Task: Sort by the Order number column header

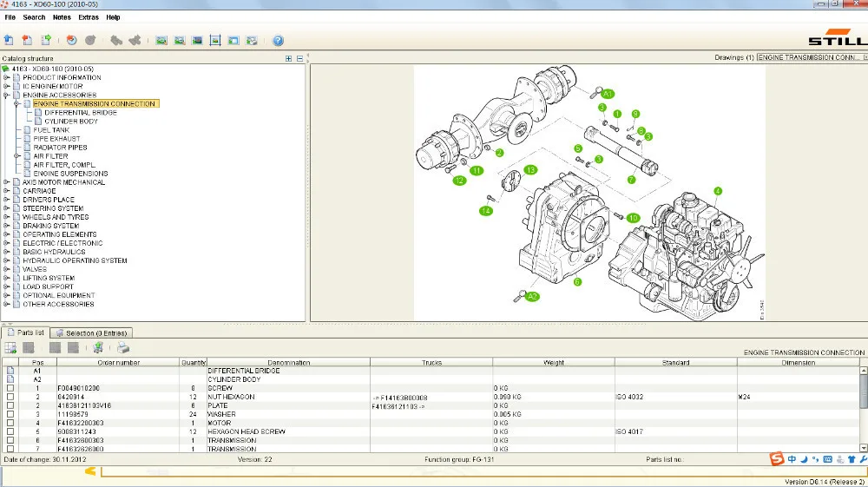Action: coord(118,363)
